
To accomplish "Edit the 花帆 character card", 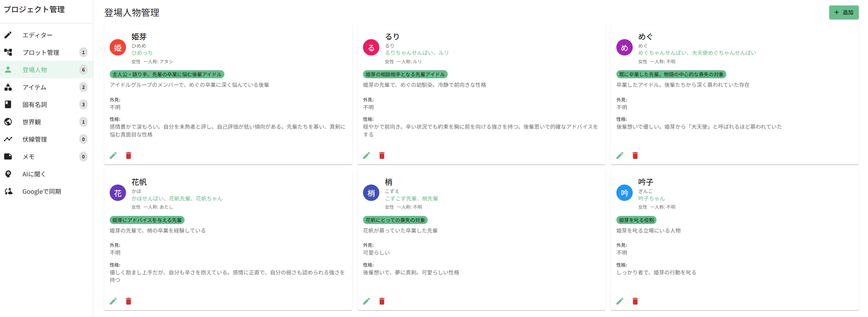I will pos(113,301).
